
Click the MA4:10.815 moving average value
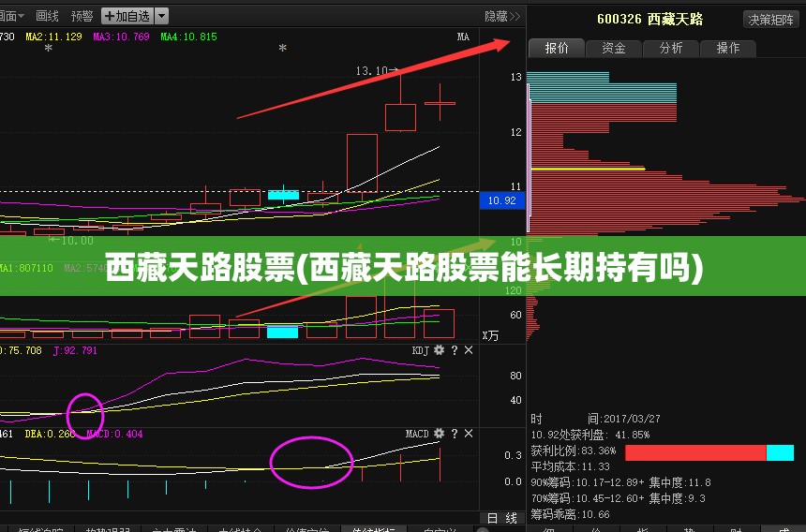click(x=188, y=37)
